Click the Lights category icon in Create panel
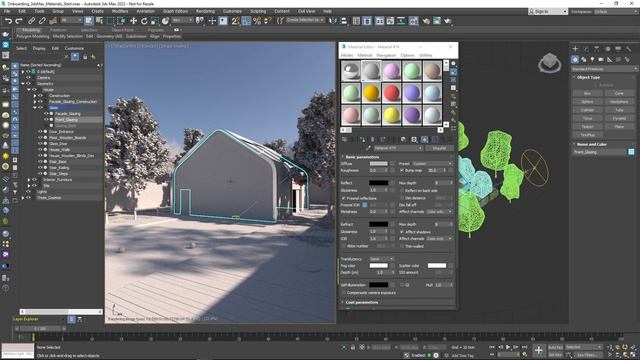 (x=592, y=60)
